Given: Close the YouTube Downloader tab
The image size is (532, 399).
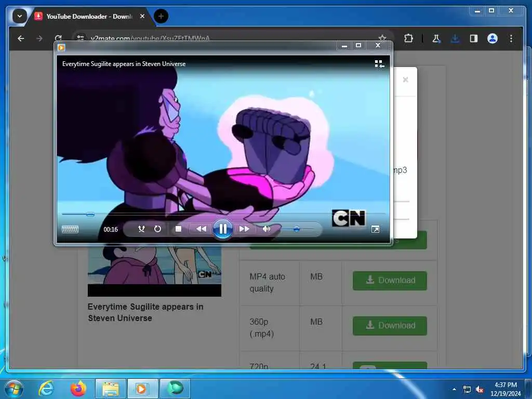Looking at the screenshot, I should 142,16.
